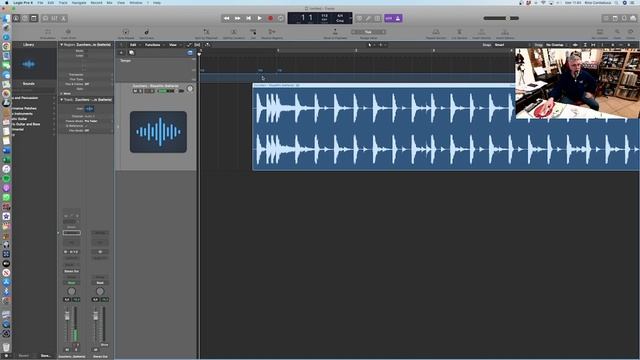Click the Zoom magnifier toolbar icon
This screenshot has height=360, width=640.
click(x=617, y=33)
